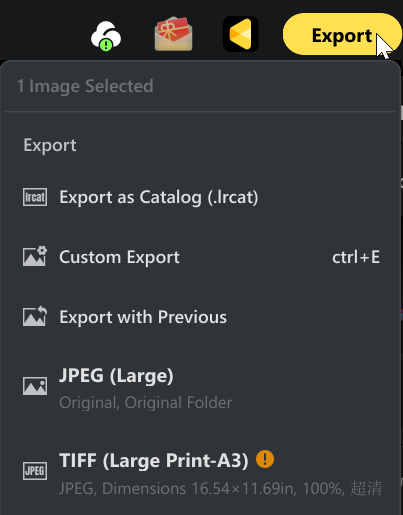Open the cloud sync status icon
This screenshot has height=515, width=403.
coord(106,36)
